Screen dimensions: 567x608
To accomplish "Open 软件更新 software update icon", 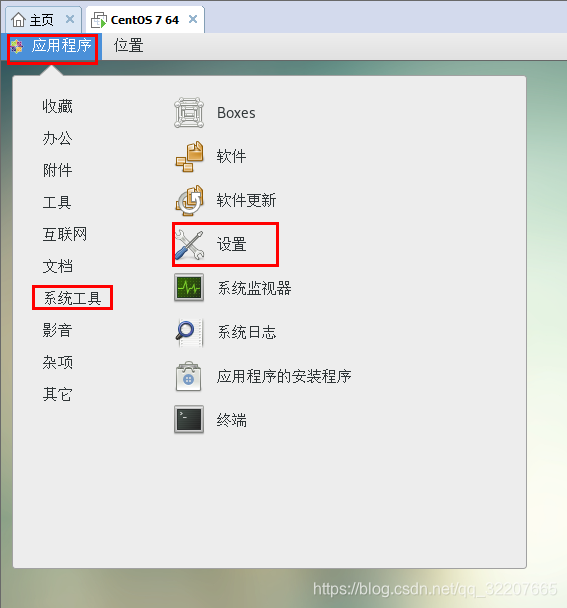I will tap(189, 200).
